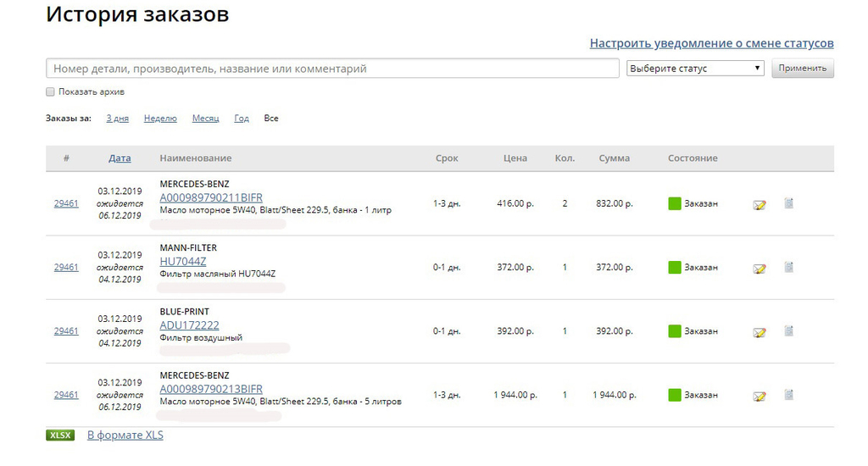Screen dimensions: 868x466
Task: Open the 'Выберите статус' dropdown
Action: [x=695, y=68]
